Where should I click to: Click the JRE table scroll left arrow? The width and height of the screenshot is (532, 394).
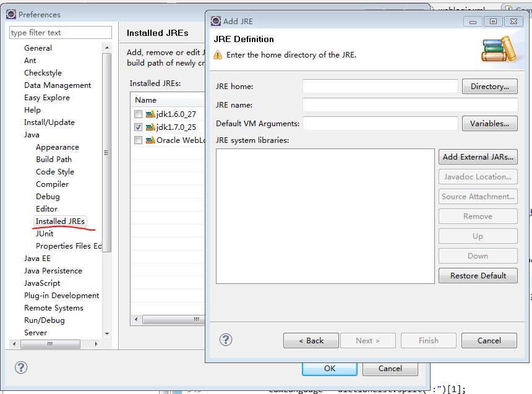(x=136, y=319)
